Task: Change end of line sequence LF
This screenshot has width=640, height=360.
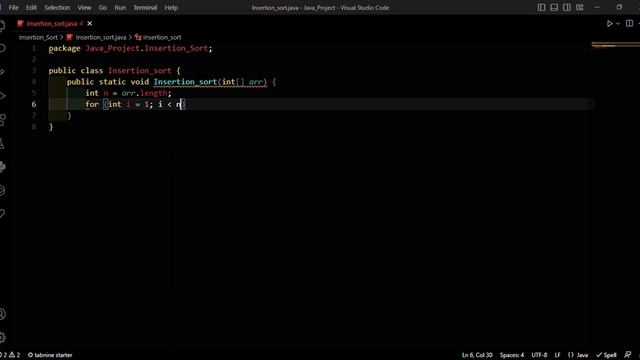Action: click(x=558, y=355)
